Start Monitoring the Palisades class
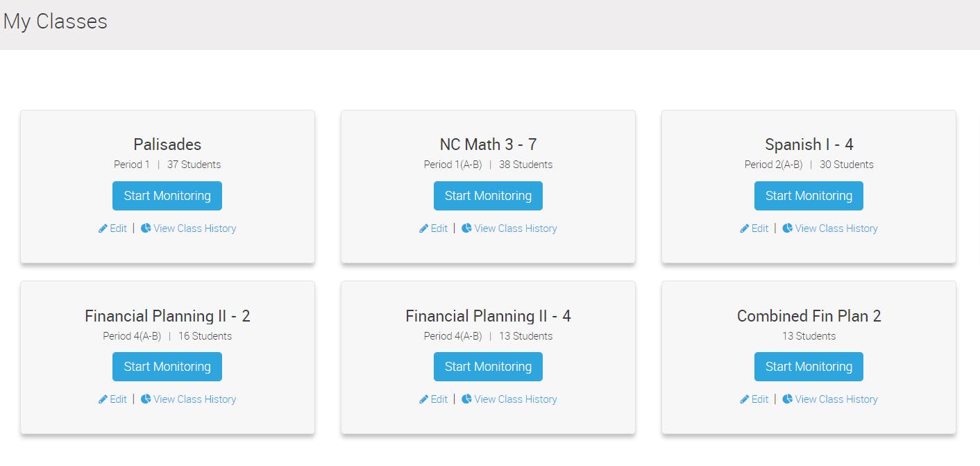The height and width of the screenshot is (466, 980). (167, 196)
